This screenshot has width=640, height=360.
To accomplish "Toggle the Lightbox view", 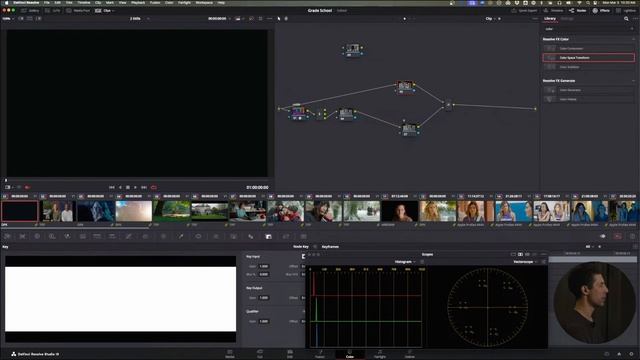I will [x=627, y=11].
